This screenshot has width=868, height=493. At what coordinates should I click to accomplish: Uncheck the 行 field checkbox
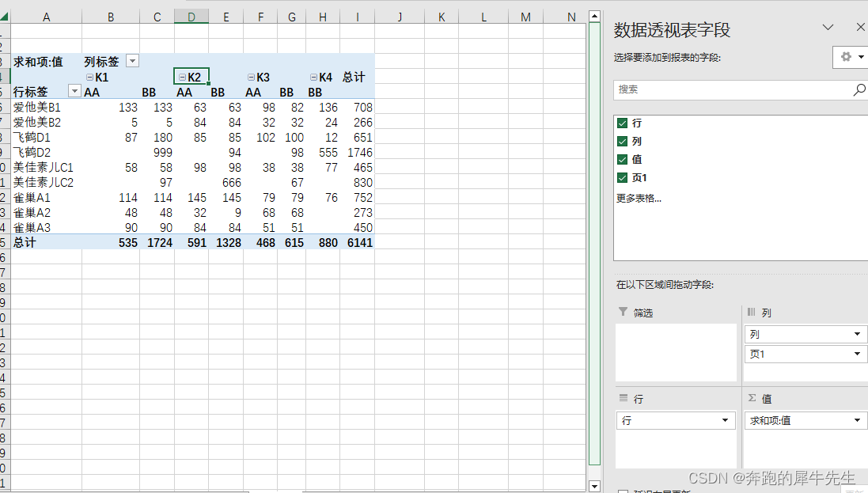(622, 123)
